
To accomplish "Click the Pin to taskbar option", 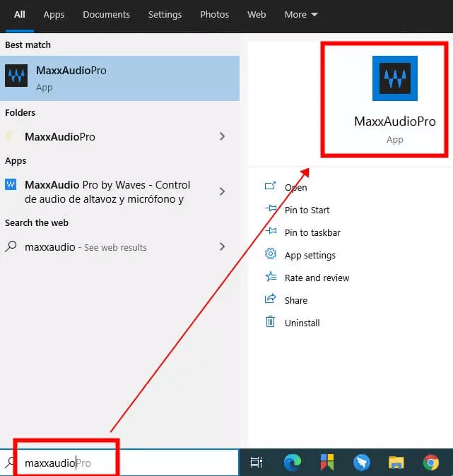I will click(x=312, y=232).
